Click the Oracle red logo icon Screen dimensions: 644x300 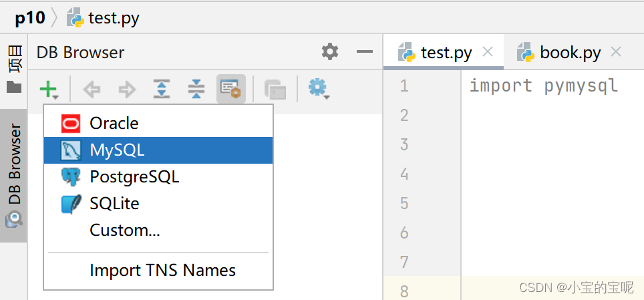(x=71, y=124)
